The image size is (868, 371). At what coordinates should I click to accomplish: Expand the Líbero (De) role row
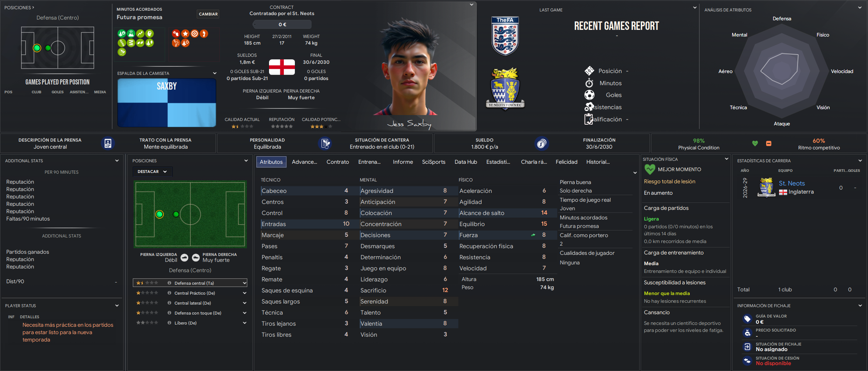(190, 323)
